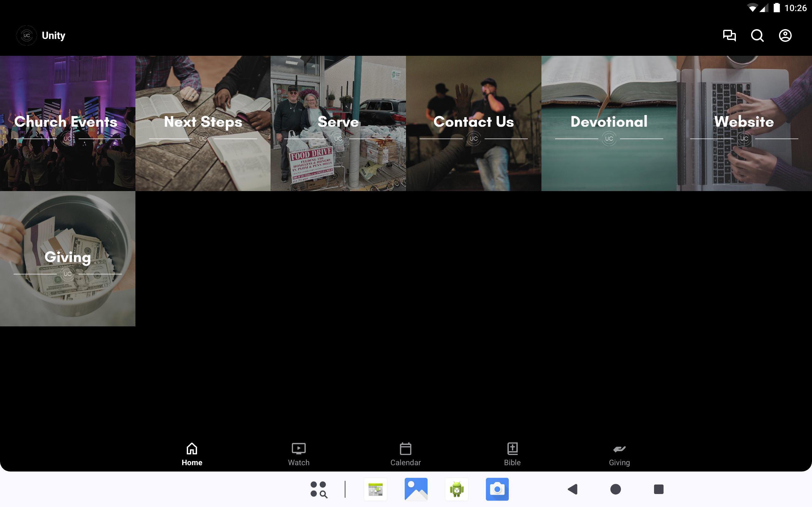812x507 pixels.
Task: Open the Android app drawer icon
Action: pos(318,489)
